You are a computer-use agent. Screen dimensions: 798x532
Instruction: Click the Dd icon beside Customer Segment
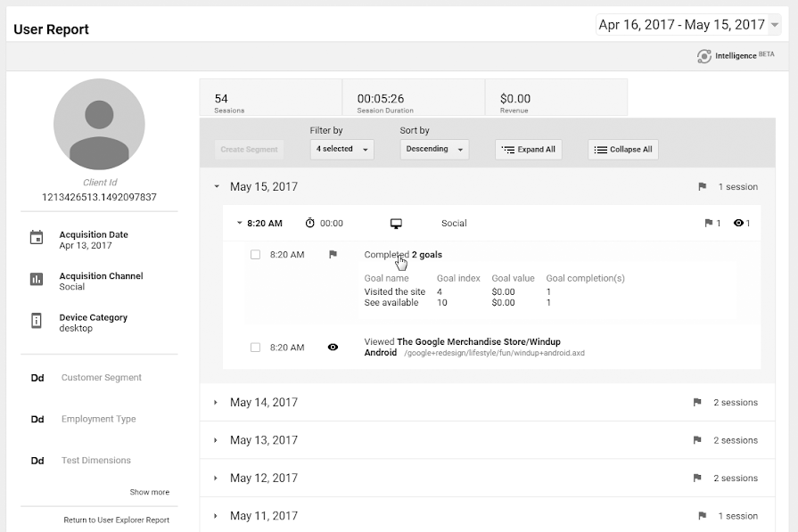coord(37,378)
